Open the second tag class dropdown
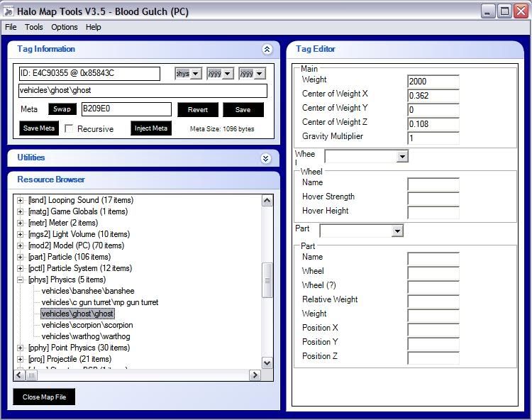Viewport: 532px width, 420px height. click(227, 74)
